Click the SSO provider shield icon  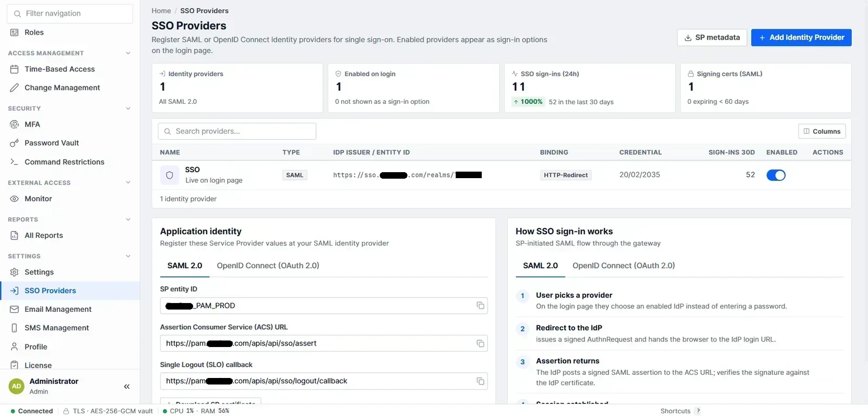169,175
